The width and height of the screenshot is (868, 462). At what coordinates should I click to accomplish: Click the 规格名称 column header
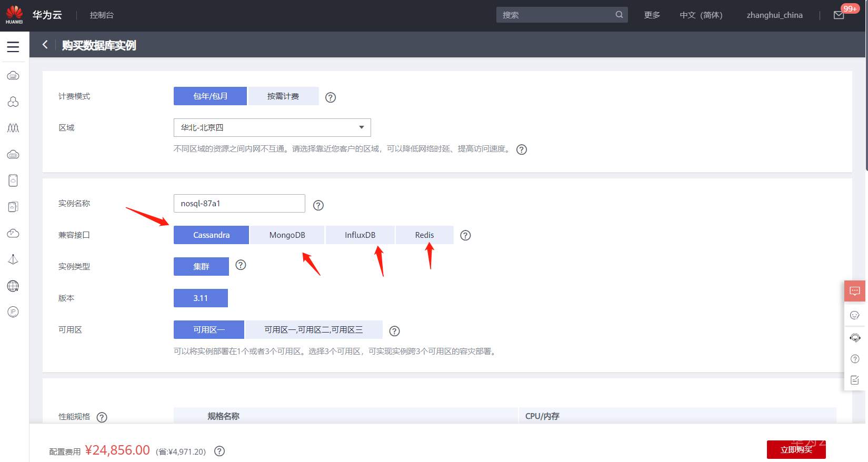coord(223,416)
